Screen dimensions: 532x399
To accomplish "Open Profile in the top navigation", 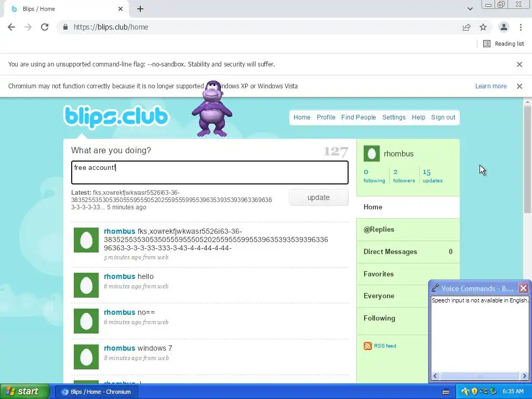I will (326, 117).
